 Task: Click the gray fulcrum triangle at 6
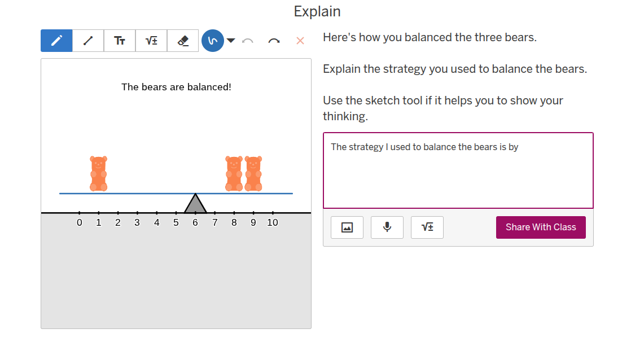(x=195, y=205)
